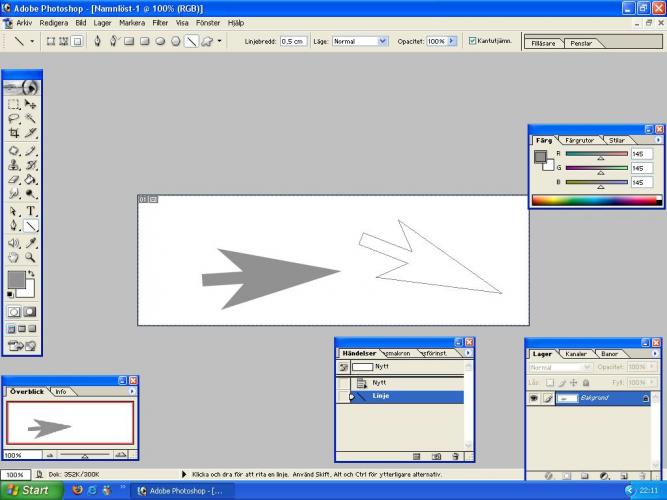
Task: Hide the Bakgrund layer with eye icon
Action: (533, 398)
